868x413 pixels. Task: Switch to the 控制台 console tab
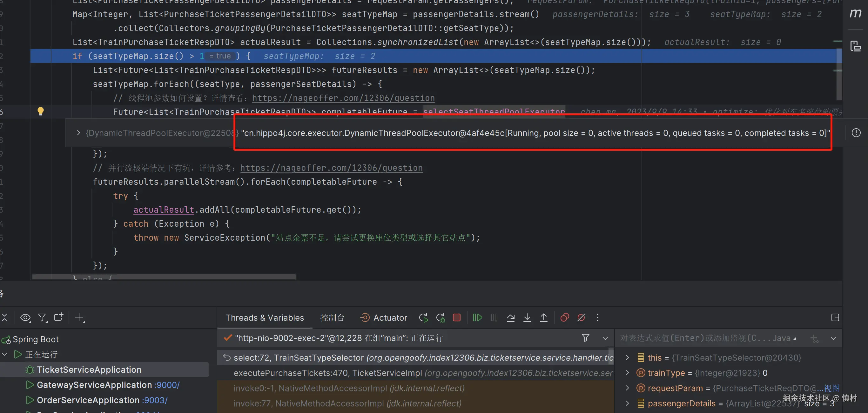332,318
